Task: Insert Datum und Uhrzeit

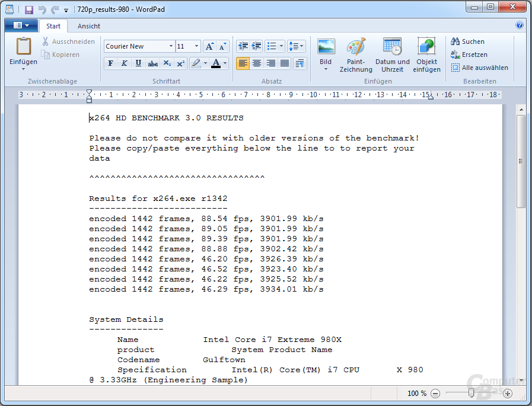Action: click(x=392, y=55)
